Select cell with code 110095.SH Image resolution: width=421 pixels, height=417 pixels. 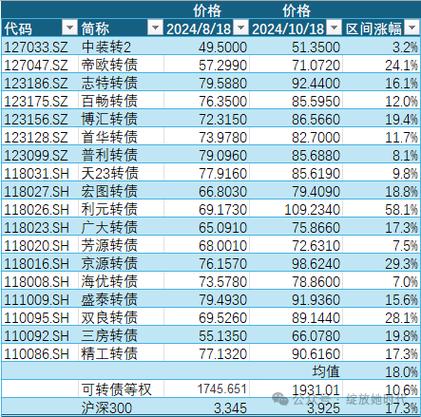click(x=40, y=317)
